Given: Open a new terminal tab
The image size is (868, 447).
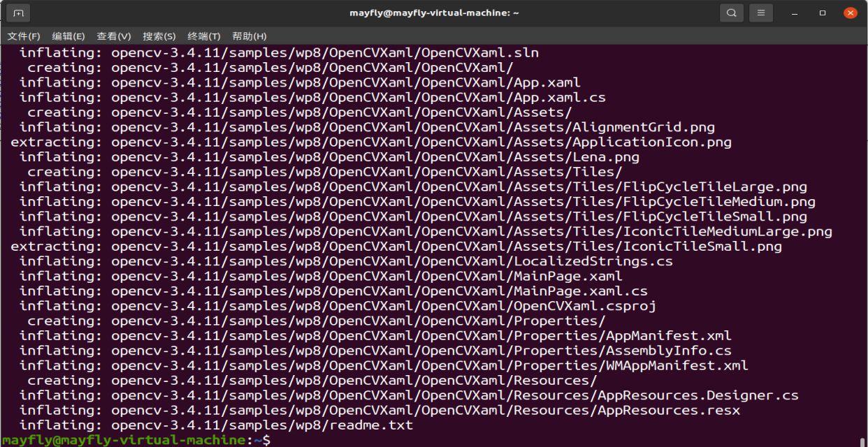Looking at the screenshot, I should [17, 12].
